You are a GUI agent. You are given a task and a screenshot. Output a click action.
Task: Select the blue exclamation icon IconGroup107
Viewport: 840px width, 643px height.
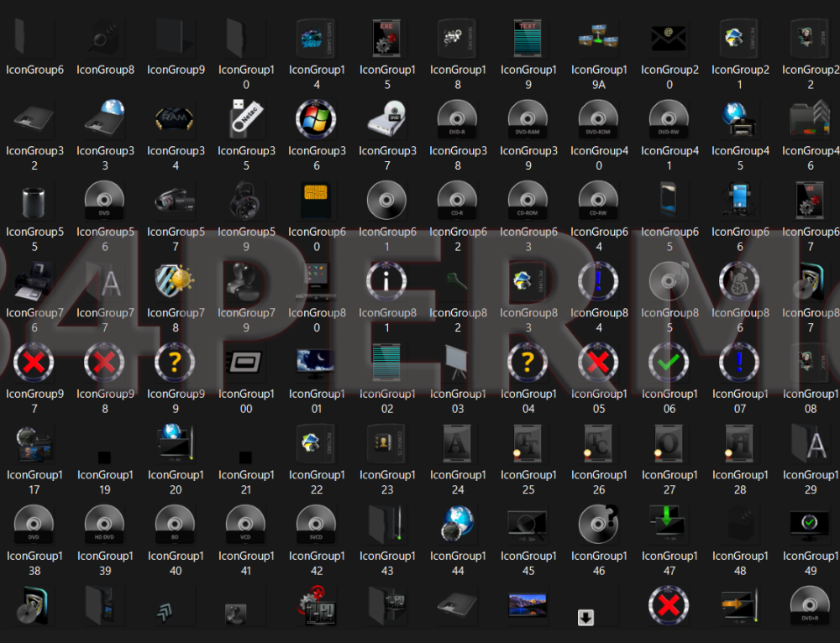tap(740, 361)
